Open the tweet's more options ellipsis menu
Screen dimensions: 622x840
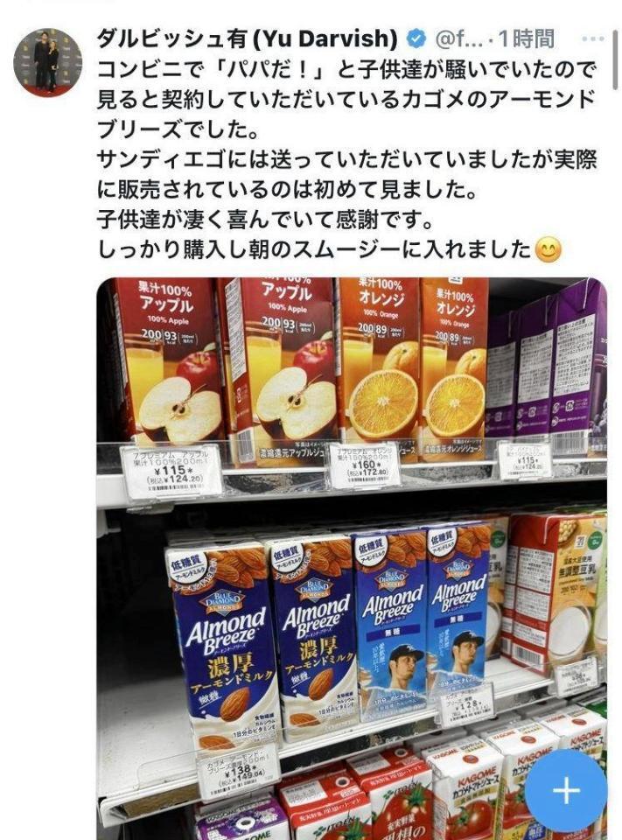(593, 38)
